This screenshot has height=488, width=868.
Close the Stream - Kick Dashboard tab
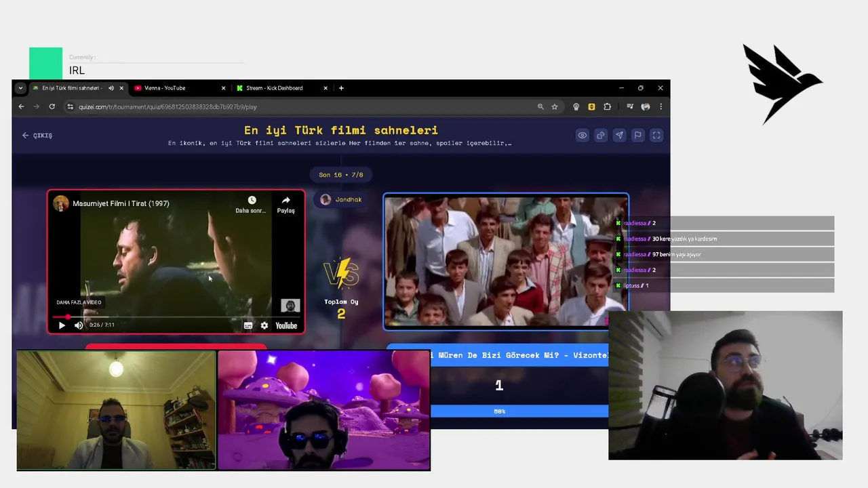(x=325, y=87)
